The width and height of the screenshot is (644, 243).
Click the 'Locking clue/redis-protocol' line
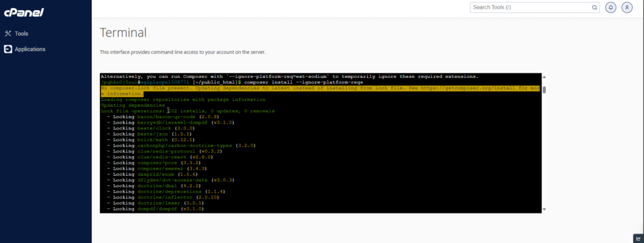coord(165,151)
